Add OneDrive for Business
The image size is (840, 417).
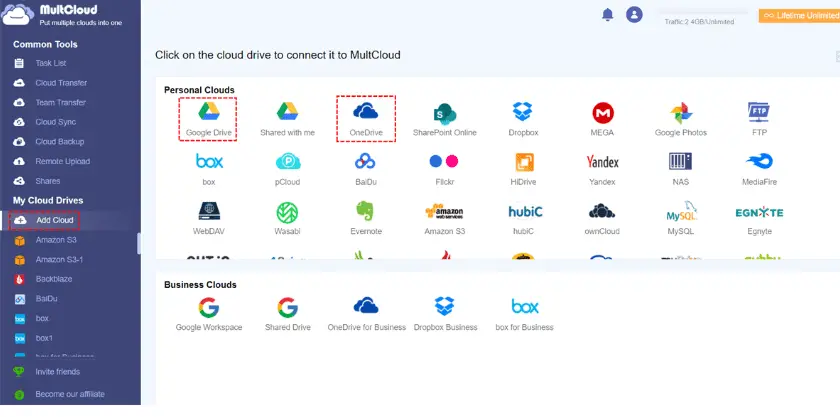pos(366,314)
